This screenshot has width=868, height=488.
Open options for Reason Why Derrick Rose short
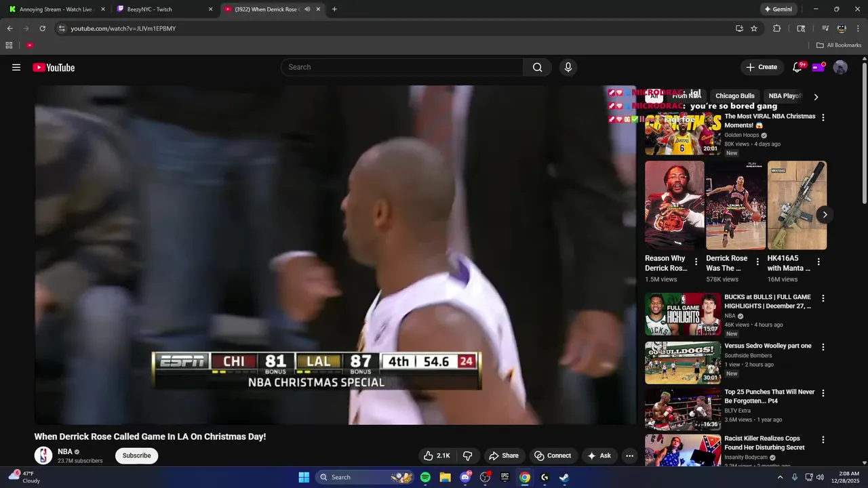pyautogui.click(x=696, y=262)
